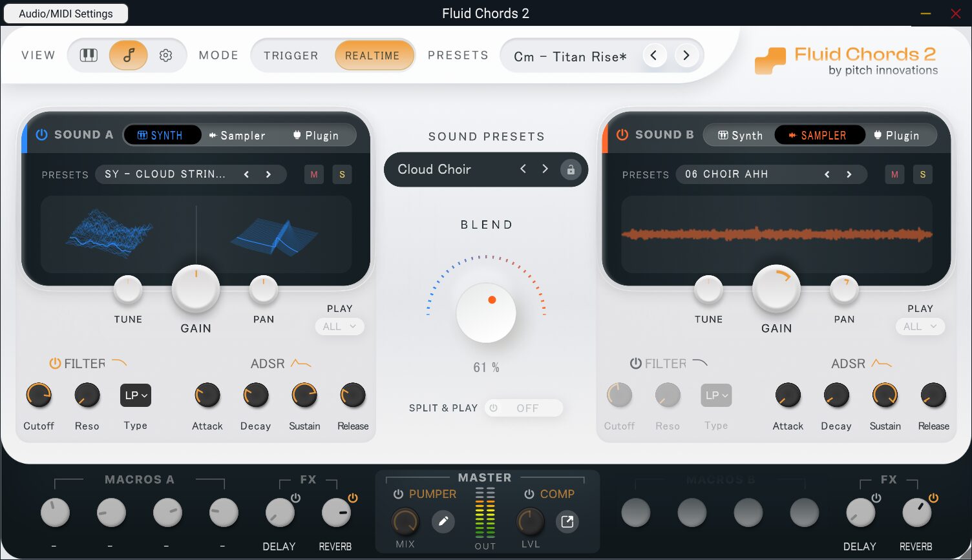Image resolution: width=972 pixels, height=560 pixels.
Task: Next sound preset arrow for Cloud Choir
Action: pyautogui.click(x=545, y=169)
